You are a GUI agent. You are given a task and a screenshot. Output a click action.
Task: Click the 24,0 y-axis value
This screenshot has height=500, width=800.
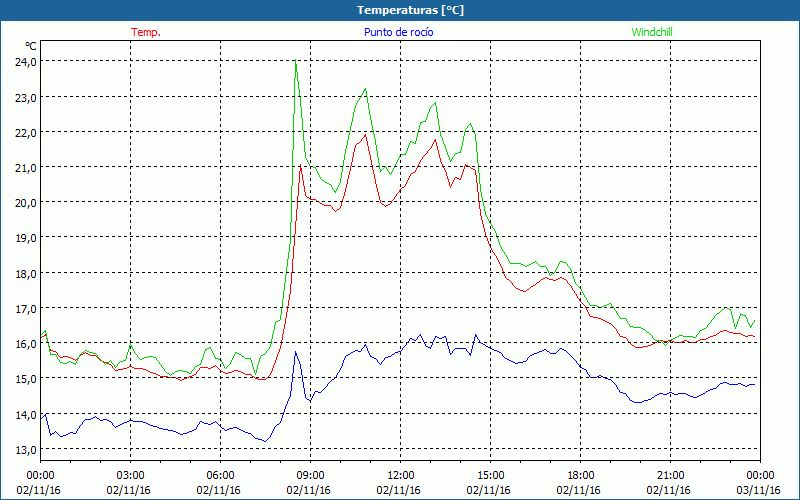[25, 62]
